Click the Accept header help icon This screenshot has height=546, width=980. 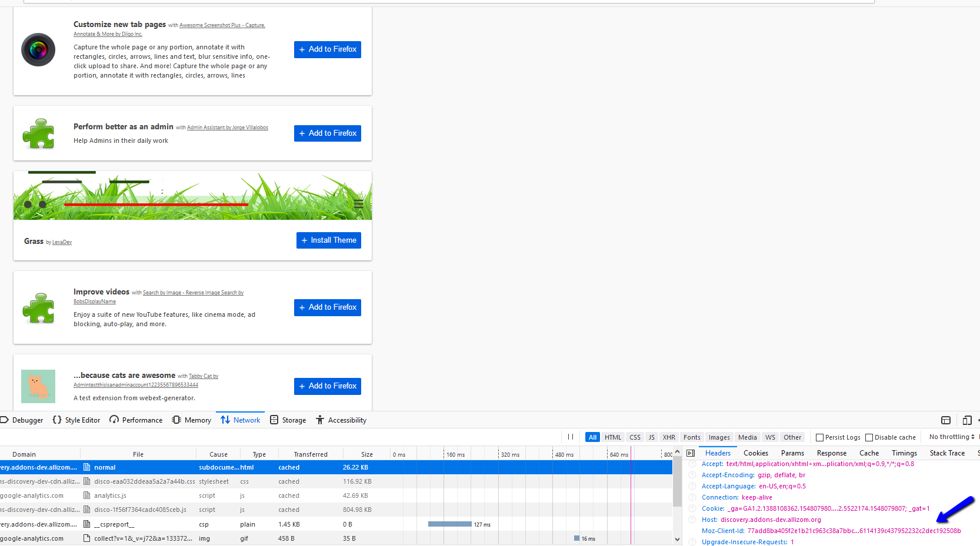pos(692,464)
